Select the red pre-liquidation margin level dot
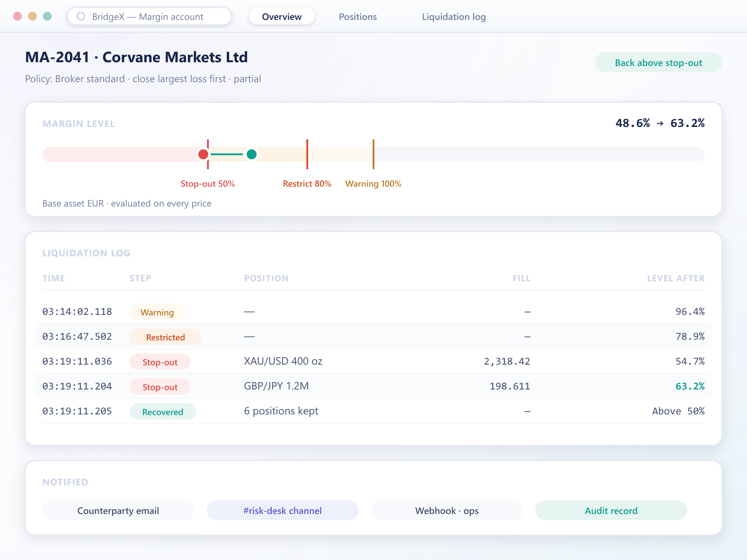The image size is (747, 560). [203, 154]
